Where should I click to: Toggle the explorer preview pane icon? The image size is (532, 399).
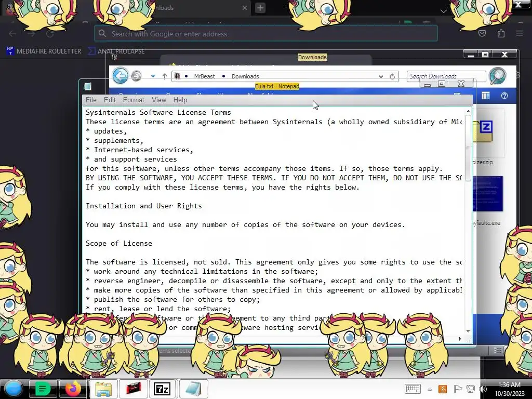click(486, 96)
